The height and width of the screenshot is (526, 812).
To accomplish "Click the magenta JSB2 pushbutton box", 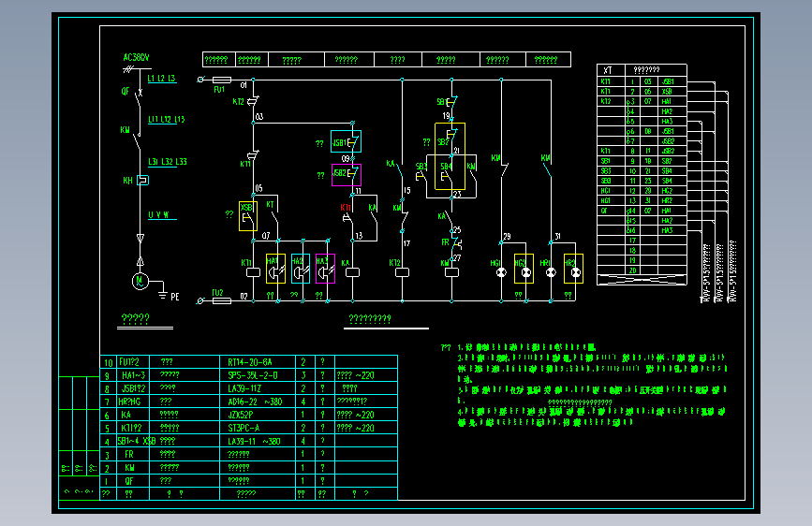I will coord(347,175).
